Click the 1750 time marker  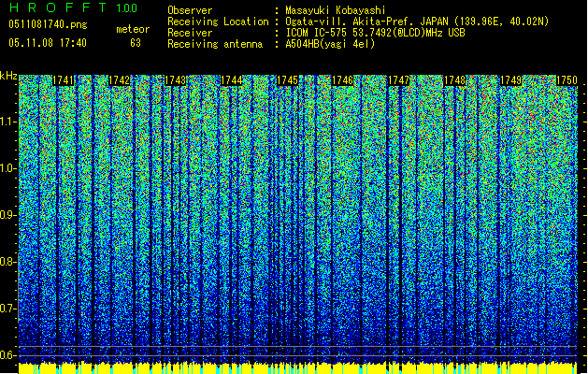tap(566, 81)
